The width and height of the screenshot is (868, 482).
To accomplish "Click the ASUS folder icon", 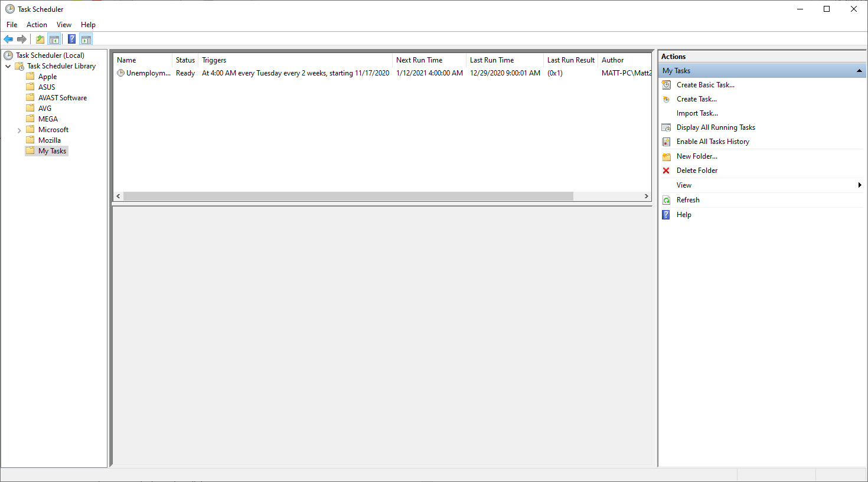I will 30,87.
